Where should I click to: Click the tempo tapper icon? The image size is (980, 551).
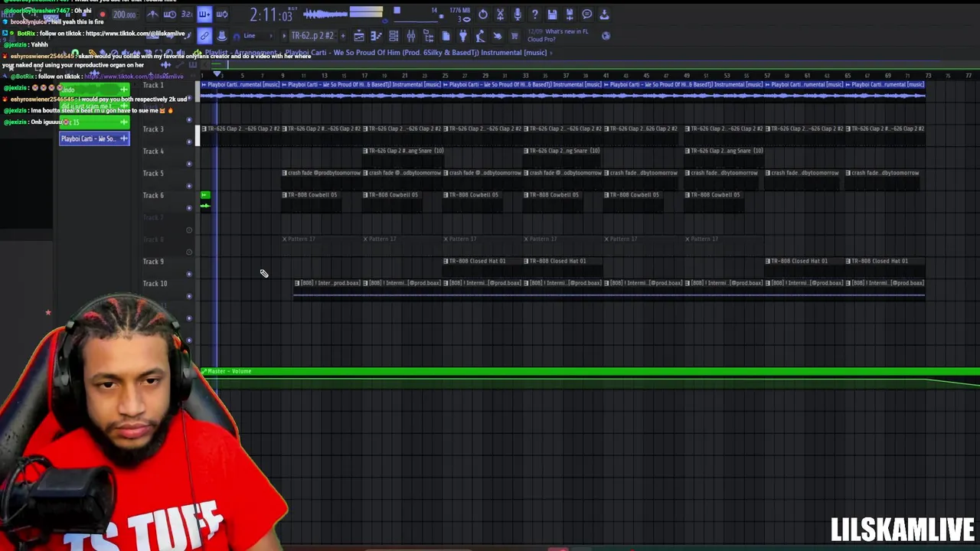pyautogui.click(x=480, y=36)
